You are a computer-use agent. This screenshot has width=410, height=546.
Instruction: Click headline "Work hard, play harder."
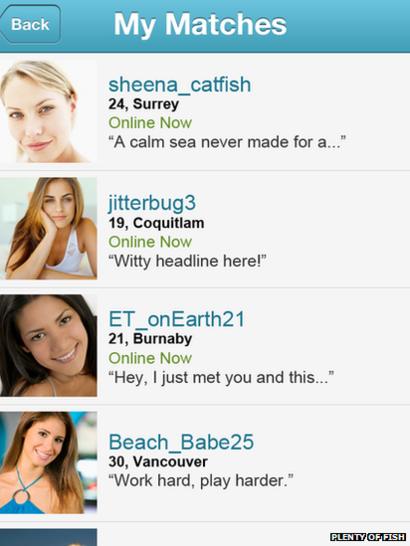(x=201, y=481)
